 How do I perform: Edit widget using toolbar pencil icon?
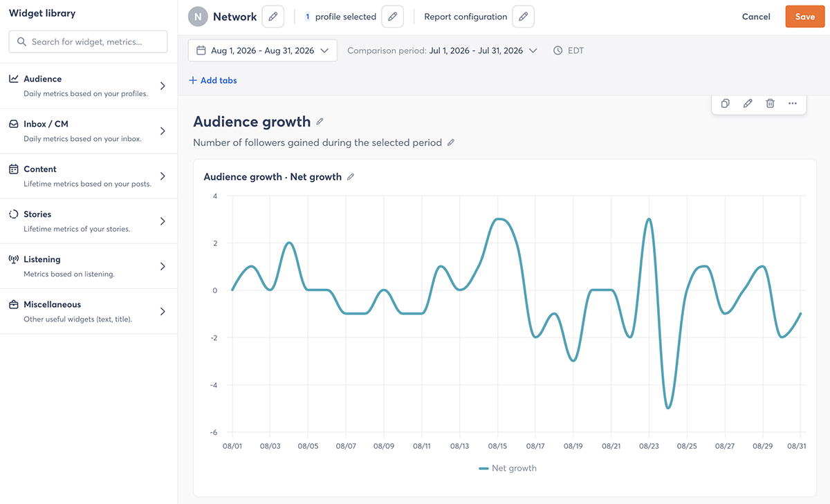click(x=748, y=104)
